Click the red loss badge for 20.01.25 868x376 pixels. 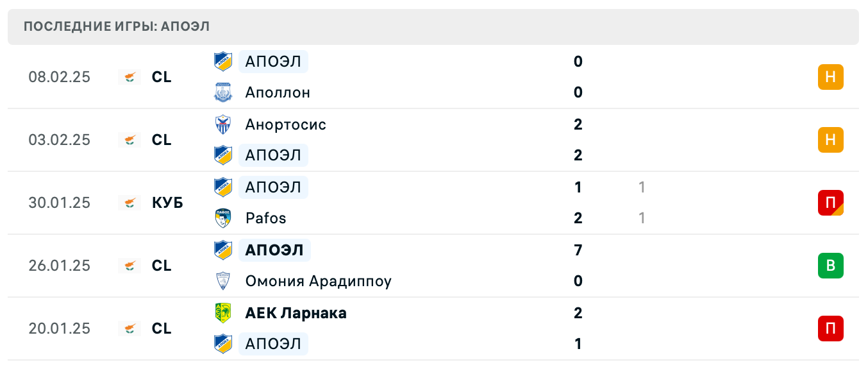point(830,329)
